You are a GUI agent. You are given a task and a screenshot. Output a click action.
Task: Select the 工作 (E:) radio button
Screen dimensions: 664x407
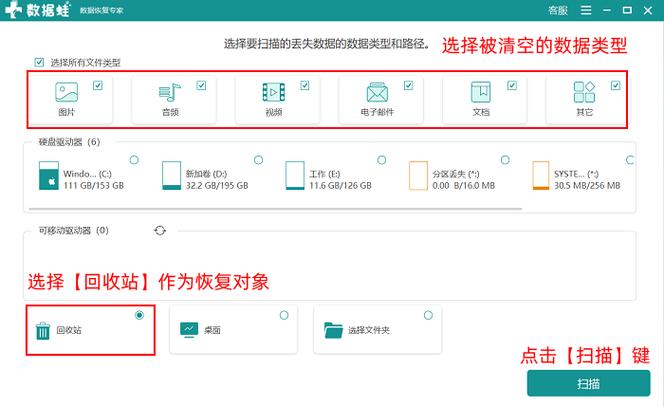382,160
